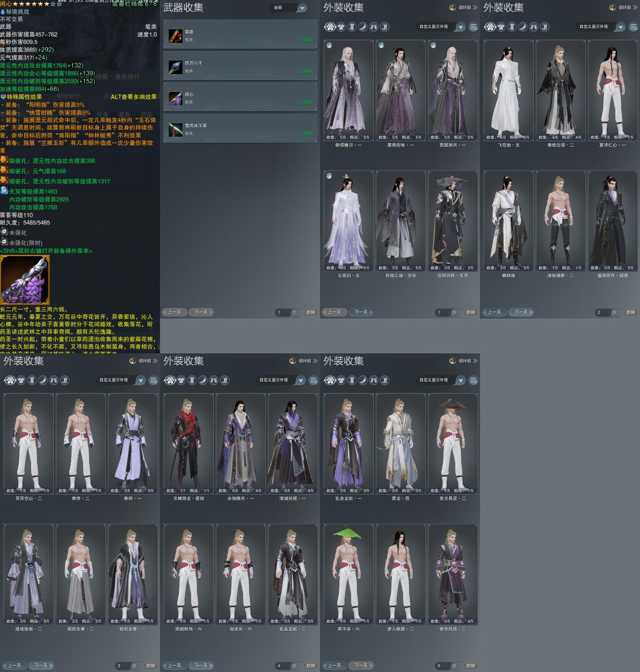This screenshot has height=672, width=640.
Task: Click the page number field showing 5
Action: pyautogui.click(x=442, y=666)
